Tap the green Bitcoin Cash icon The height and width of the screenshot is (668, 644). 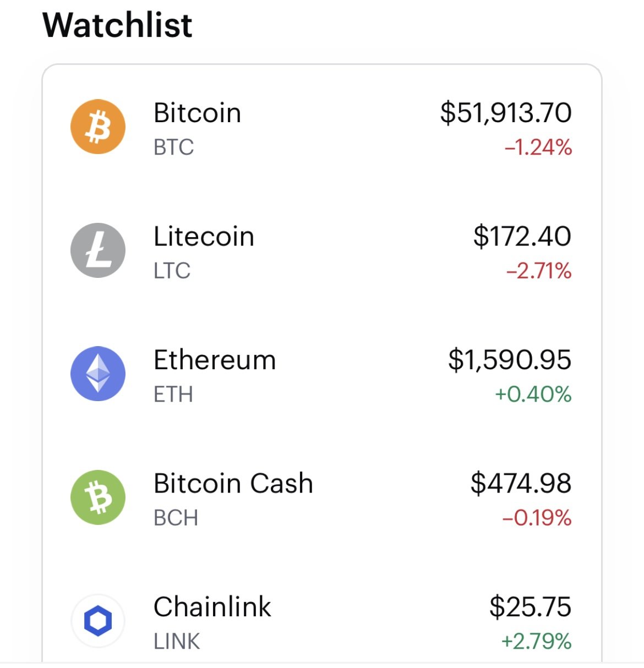click(98, 497)
